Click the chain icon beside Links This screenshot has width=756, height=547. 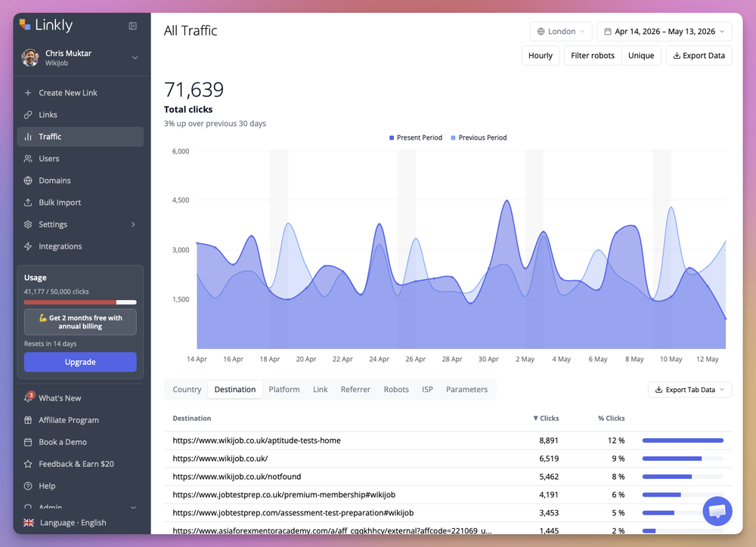[28, 115]
